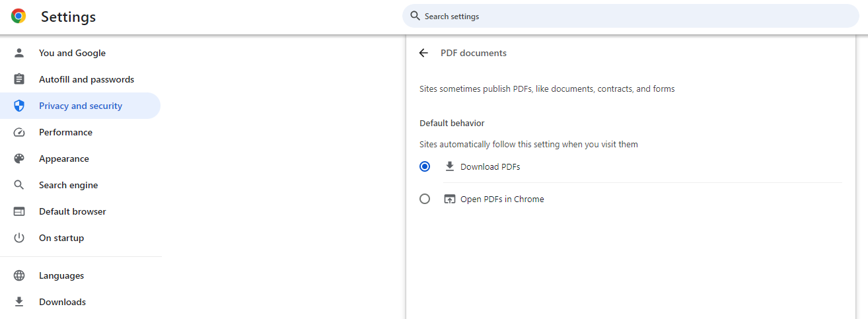This screenshot has height=319, width=868.
Task: Go back using the PDF documents arrow
Action: point(423,53)
